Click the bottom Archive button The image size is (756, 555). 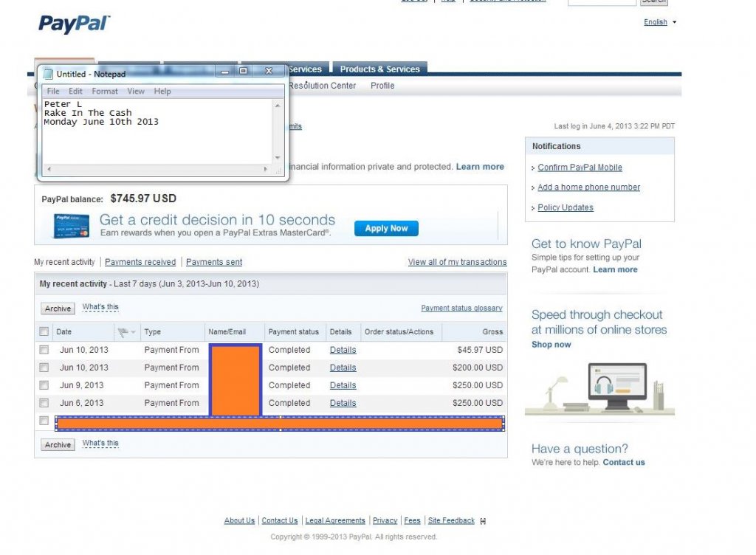[58, 445]
